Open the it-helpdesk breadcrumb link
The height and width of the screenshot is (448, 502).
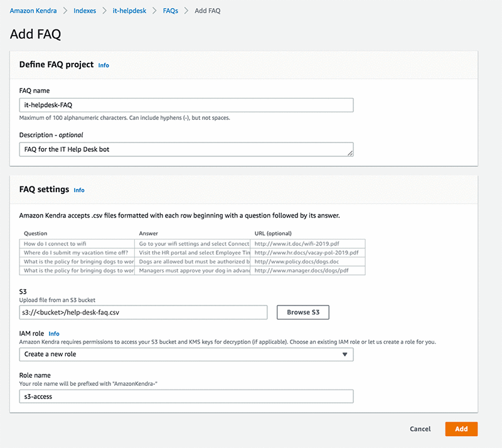pyautogui.click(x=129, y=11)
